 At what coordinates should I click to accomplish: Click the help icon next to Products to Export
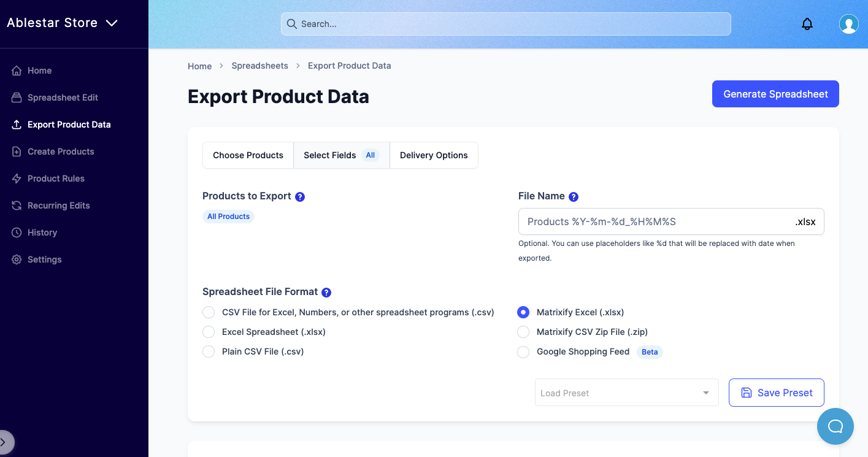pyautogui.click(x=300, y=196)
